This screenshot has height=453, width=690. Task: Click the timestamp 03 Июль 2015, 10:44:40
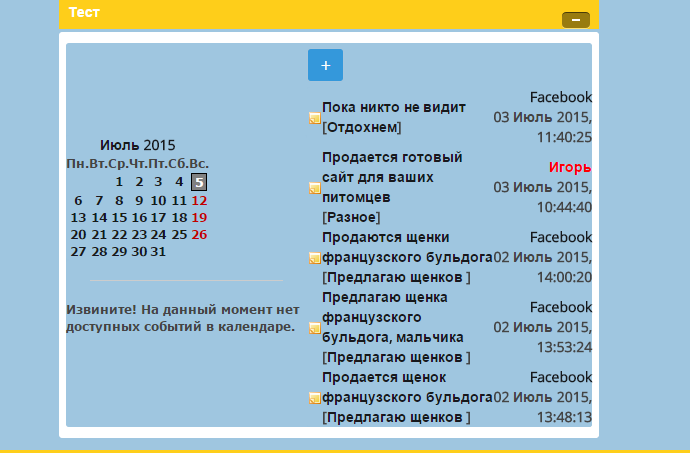pos(543,197)
